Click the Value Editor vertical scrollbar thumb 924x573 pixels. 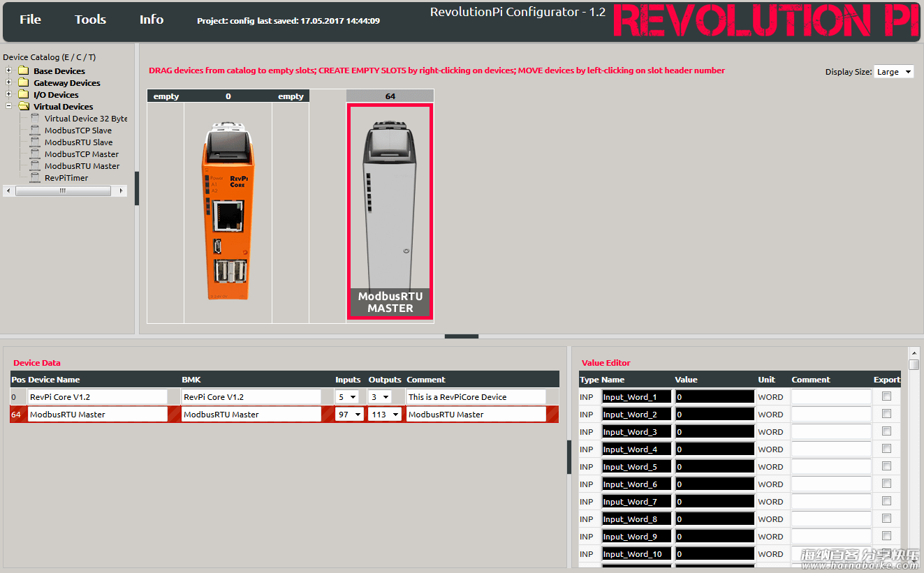click(x=914, y=364)
